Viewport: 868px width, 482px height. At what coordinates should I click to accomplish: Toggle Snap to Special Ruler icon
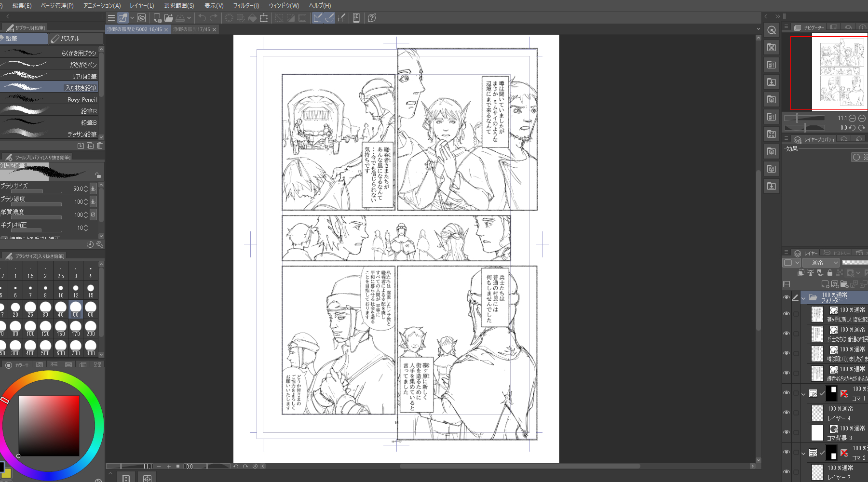pos(329,18)
